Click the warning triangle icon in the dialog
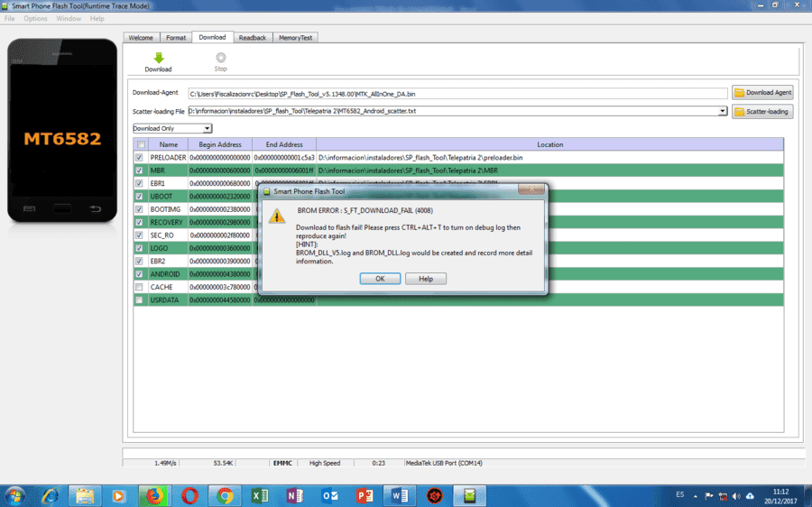812x507 pixels. 277,216
